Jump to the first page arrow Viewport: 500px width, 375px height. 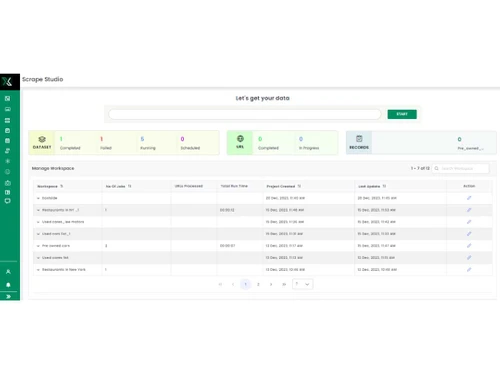click(x=220, y=284)
